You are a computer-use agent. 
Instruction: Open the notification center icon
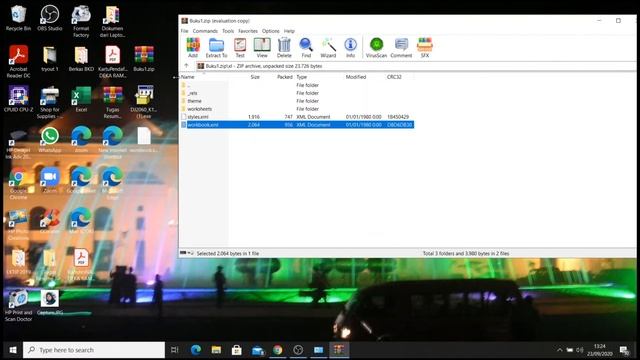pyautogui.click(x=624, y=350)
